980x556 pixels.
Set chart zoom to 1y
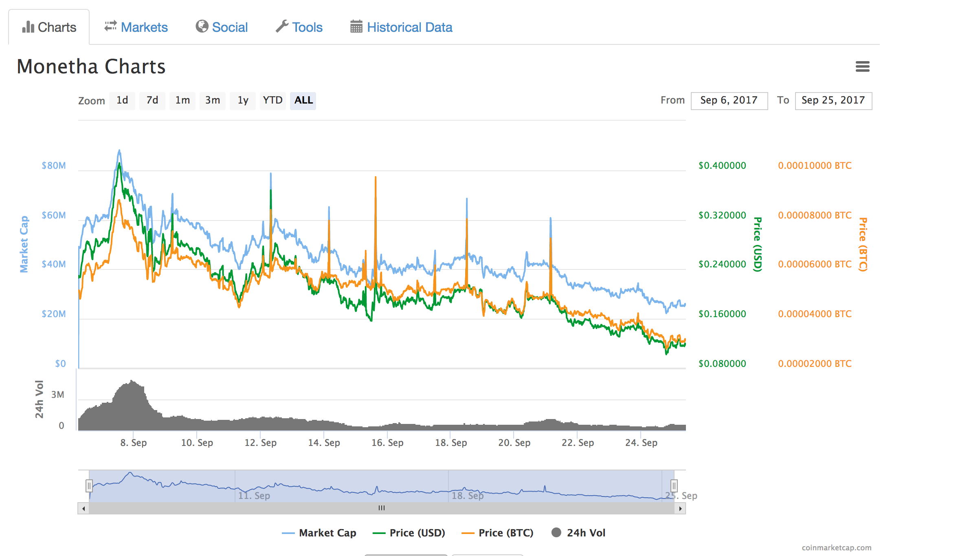tap(243, 100)
